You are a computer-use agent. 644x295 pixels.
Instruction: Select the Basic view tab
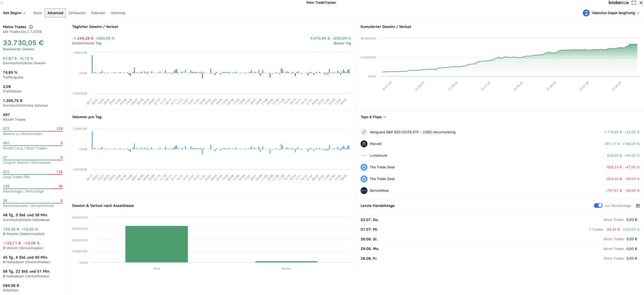click(38, 13)
